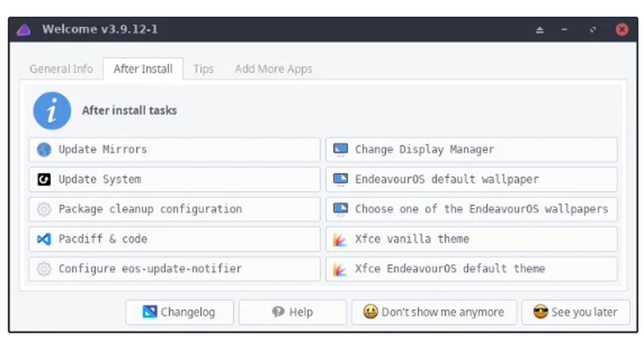This screenshot has height=351, width=644.
Task: Click the gear icon beside Package cleanup configuration
Action: point(44,209)
